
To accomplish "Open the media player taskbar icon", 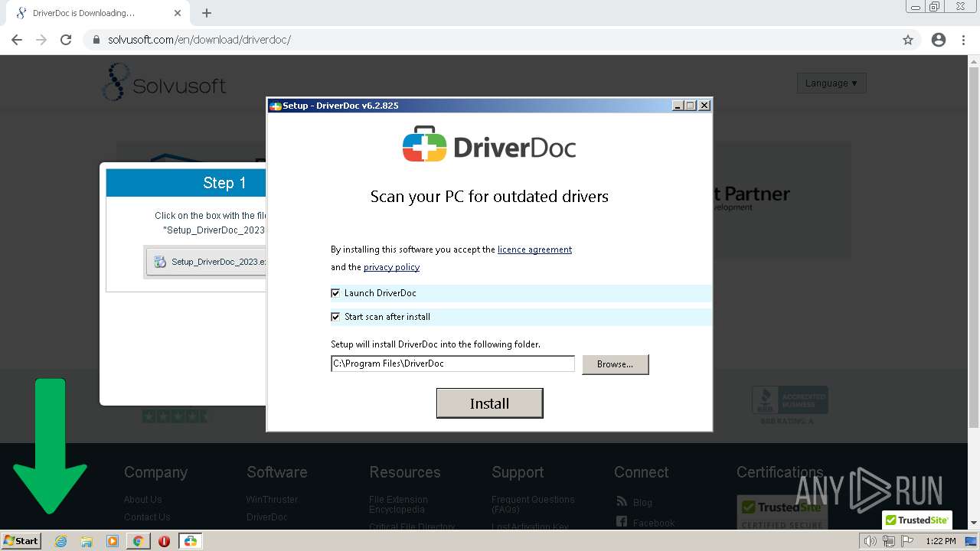I will click(113, 541).
